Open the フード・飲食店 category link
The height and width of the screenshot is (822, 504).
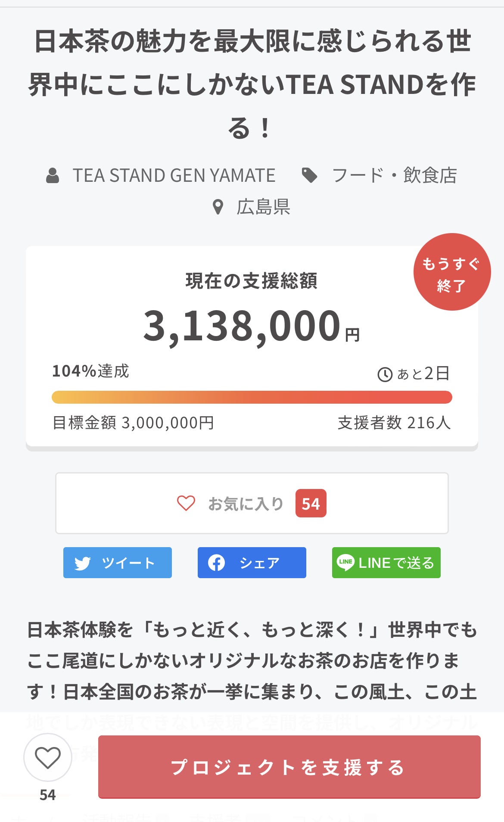click(x=394, y=176)
